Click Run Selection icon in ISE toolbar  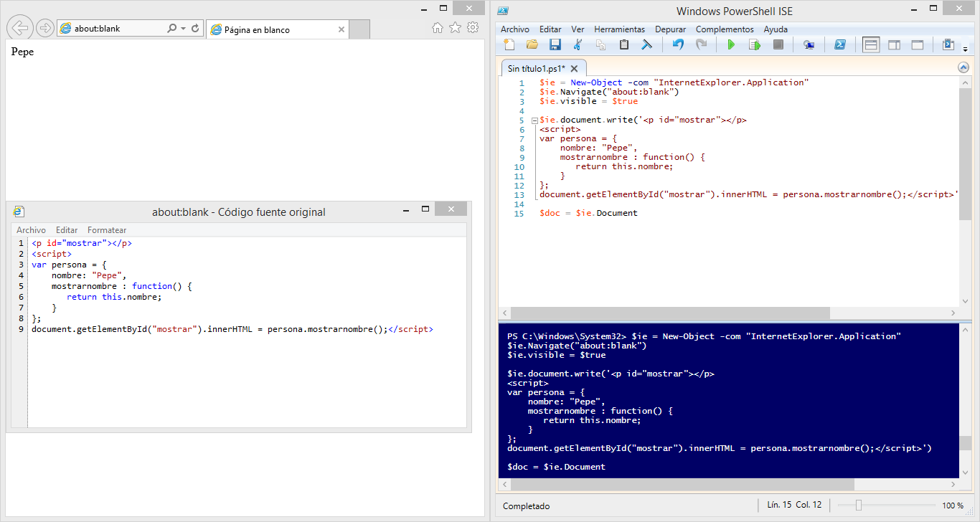click(x=754, y=45)
